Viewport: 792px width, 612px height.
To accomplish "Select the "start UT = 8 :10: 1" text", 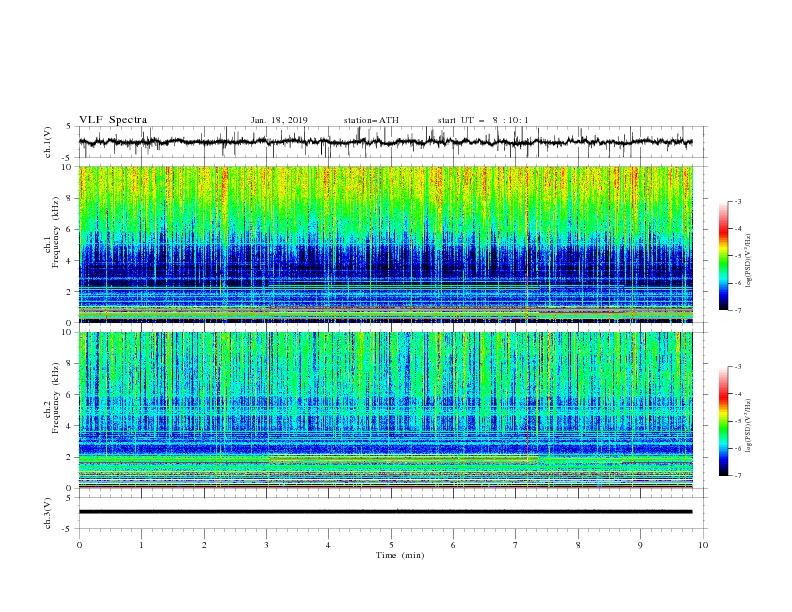I will [483, 120].
